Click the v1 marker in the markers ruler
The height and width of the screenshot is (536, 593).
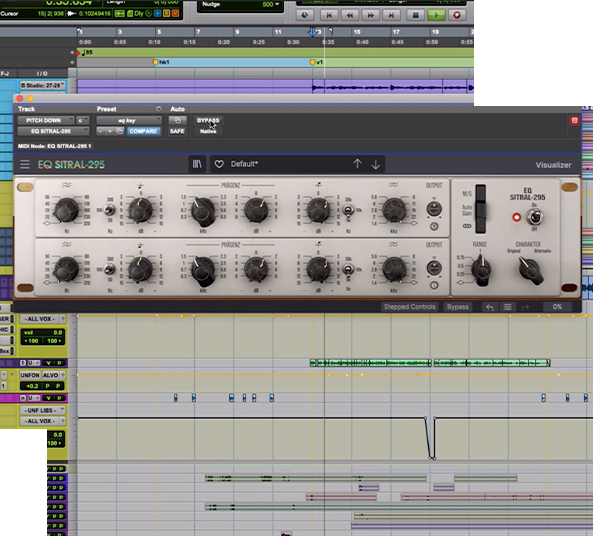click(x=317, y=62)
